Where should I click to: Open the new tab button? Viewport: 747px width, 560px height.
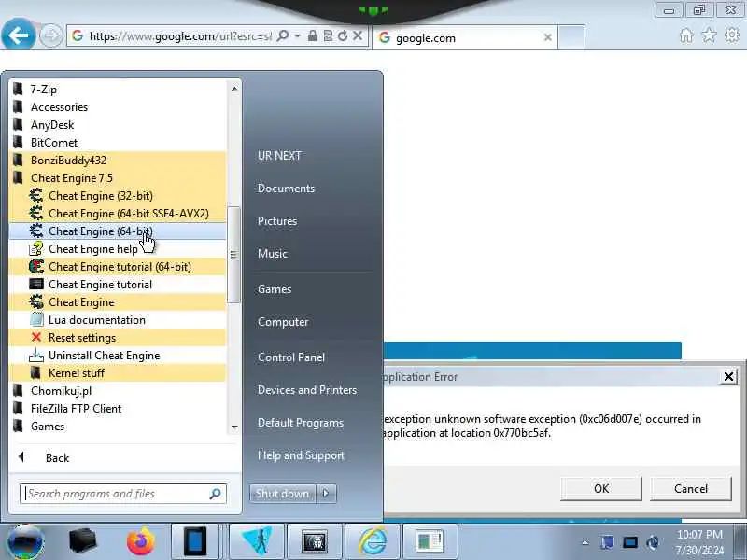[x=571, y=37]
